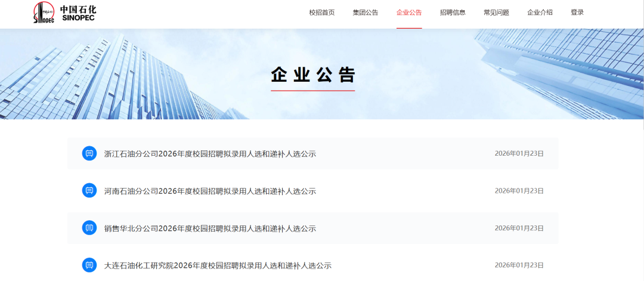Click announcement icon beside 浙江石油分公司 entry
Image resolution: width=644 pixels, height=281 pixels.
coord(89,153)
